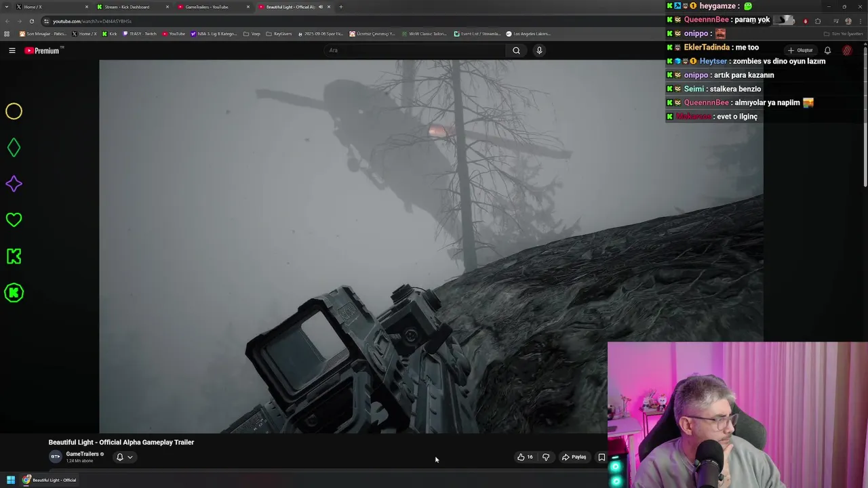
Task: Open the 'Kick' bookmark
Action: (109, 33)
